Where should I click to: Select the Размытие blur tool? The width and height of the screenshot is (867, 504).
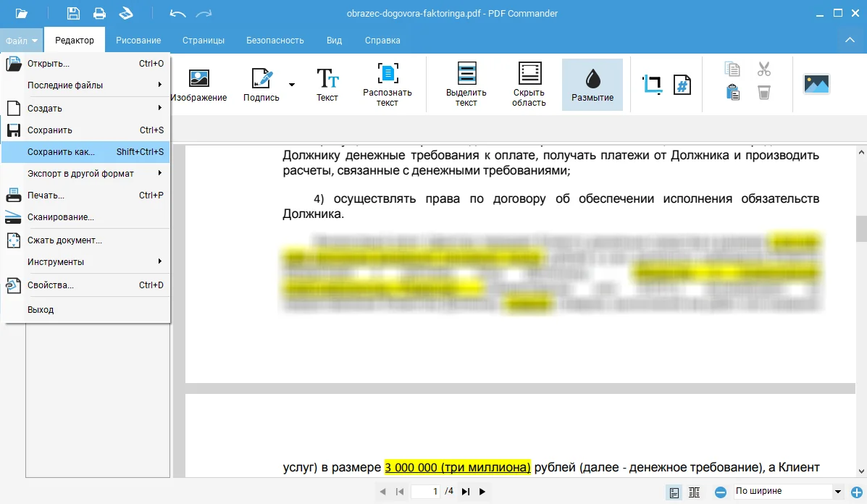pos(592,85)
